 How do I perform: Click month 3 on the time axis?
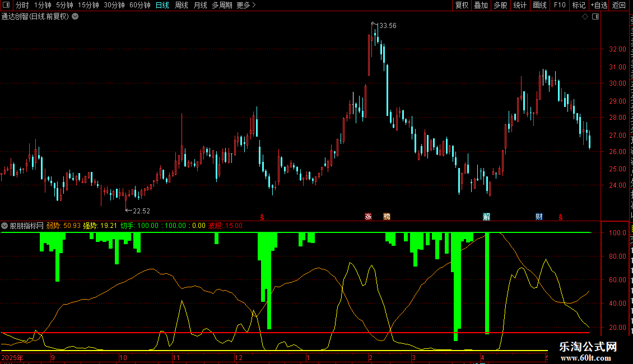coord(414,357)
